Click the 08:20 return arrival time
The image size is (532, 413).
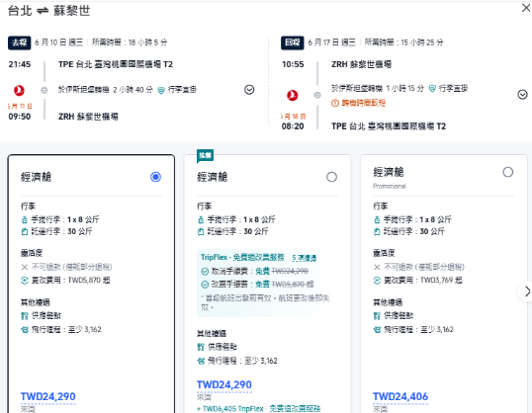[x=293, y=126]
